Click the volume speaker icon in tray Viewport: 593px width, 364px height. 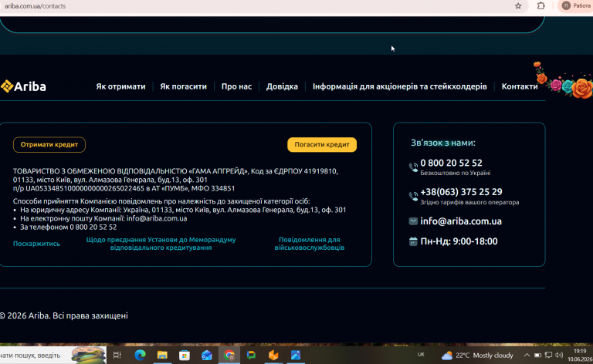pyautogui.click(x=559, y=355)
